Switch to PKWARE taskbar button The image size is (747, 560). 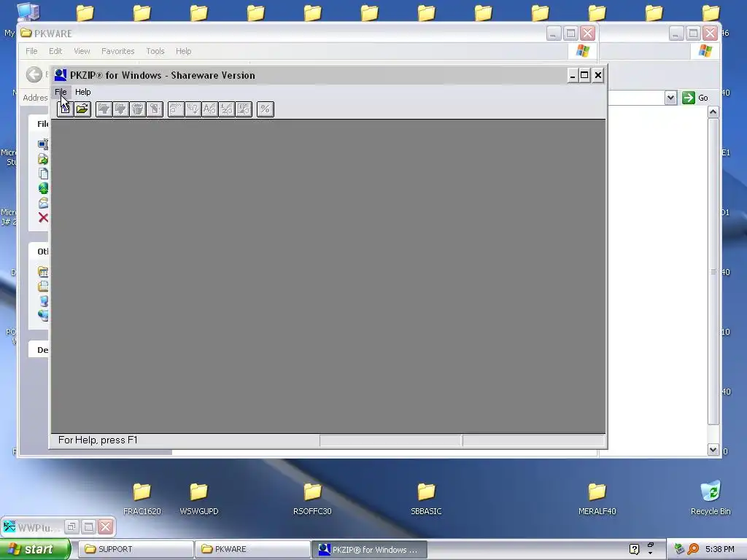(252, 549)
